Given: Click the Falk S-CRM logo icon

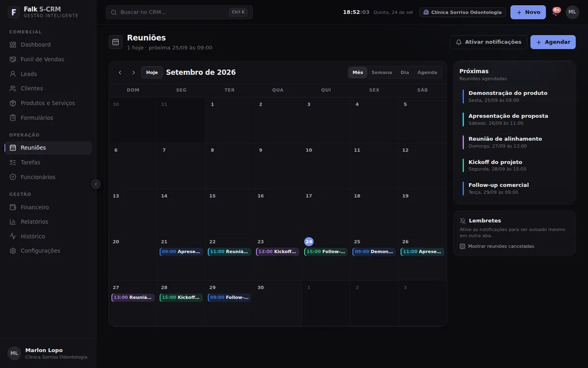Looking at the screenshot, I should tap(14, 12).
